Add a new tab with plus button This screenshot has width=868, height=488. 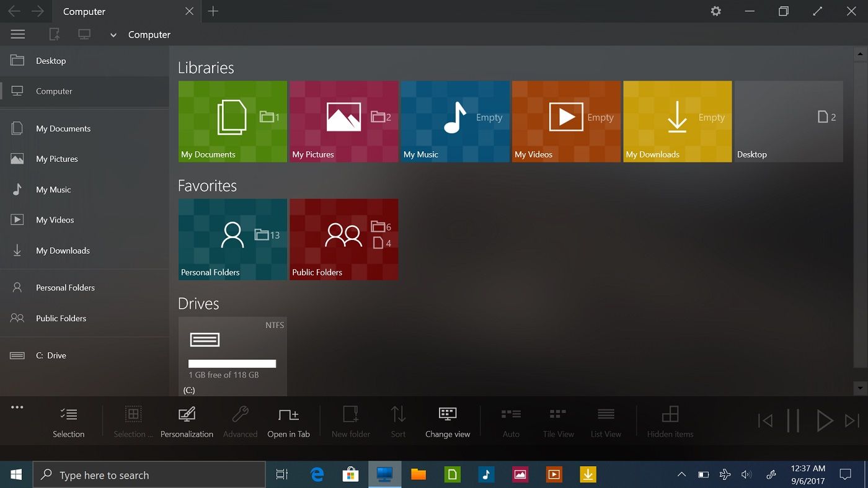[213, 11]
